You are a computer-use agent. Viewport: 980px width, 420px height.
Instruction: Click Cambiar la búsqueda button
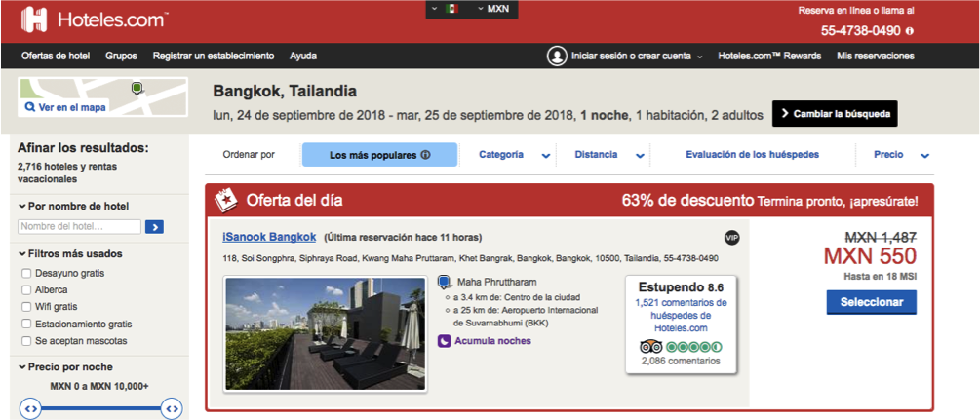[x=835, y=114]
